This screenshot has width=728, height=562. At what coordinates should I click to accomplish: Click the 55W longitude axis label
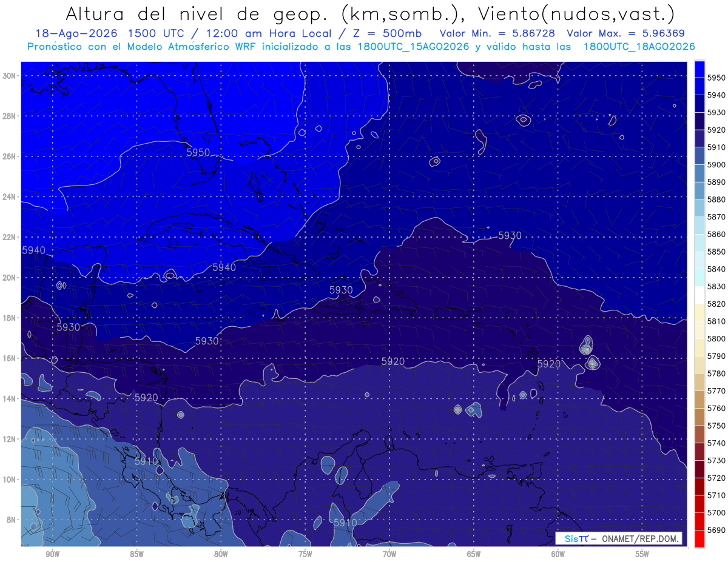click(642, 554)
